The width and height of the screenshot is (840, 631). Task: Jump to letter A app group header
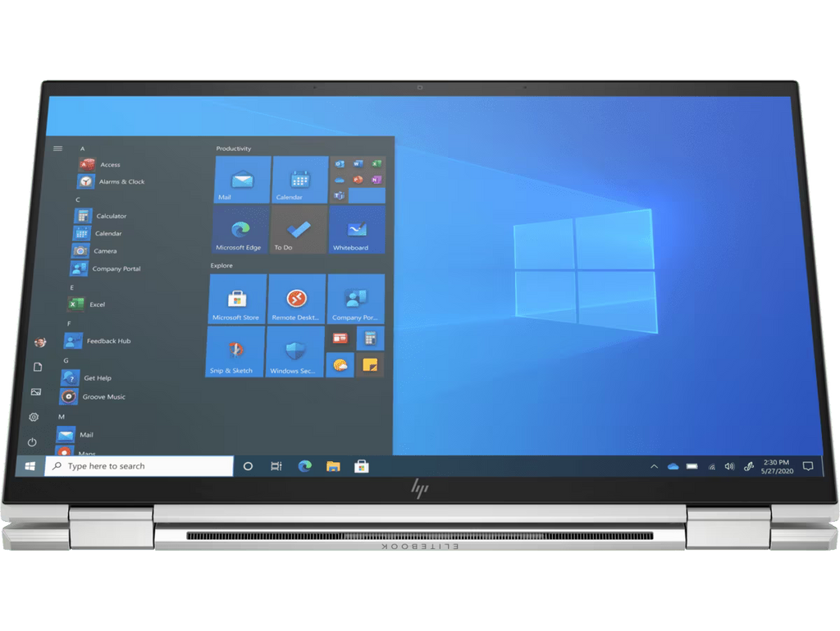pos(83,149)
